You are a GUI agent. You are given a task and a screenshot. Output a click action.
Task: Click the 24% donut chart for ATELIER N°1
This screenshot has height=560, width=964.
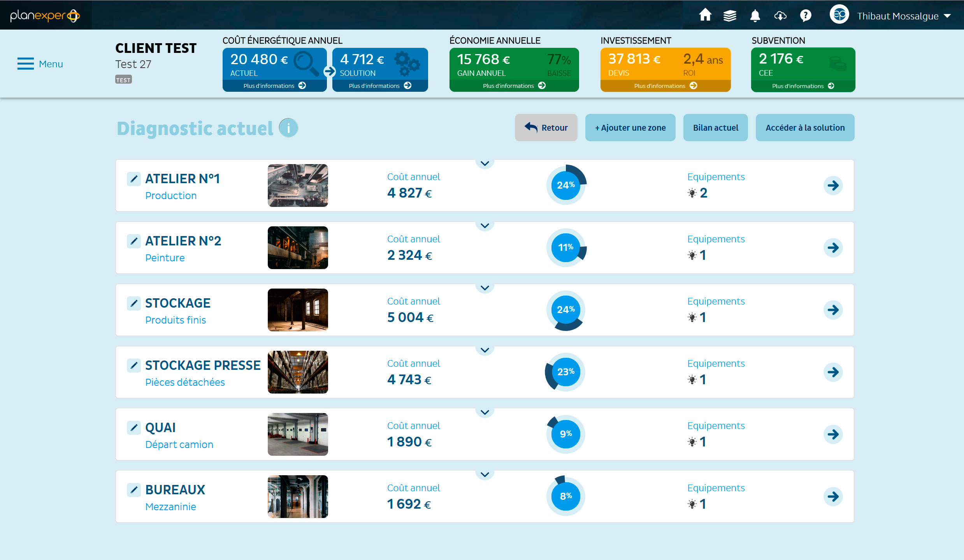pyautogui.click(x=565, y=185)
